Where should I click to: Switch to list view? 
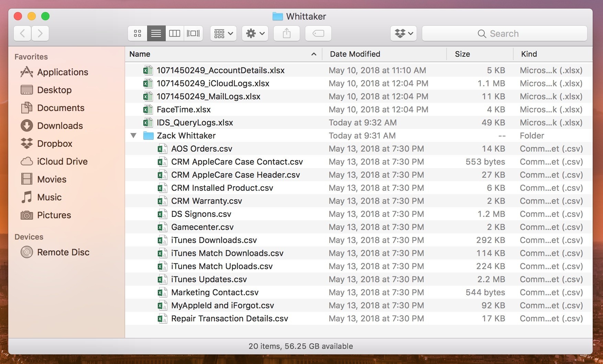click(x=156, y=33)
